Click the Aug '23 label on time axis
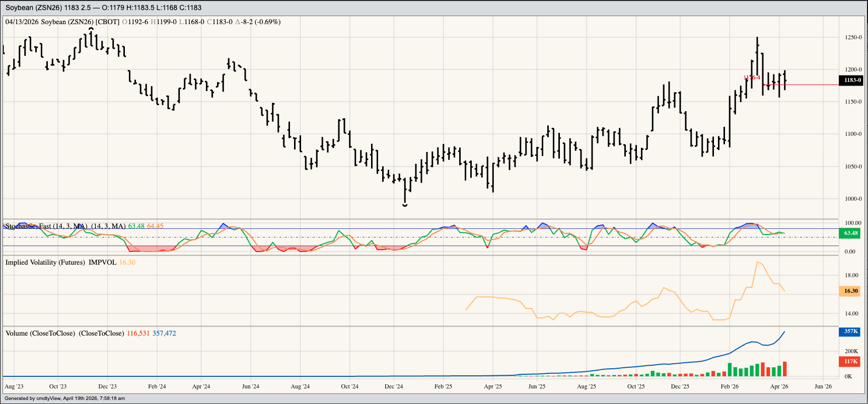The width and height of the screenshot is (868, 404). pos(14,386)
